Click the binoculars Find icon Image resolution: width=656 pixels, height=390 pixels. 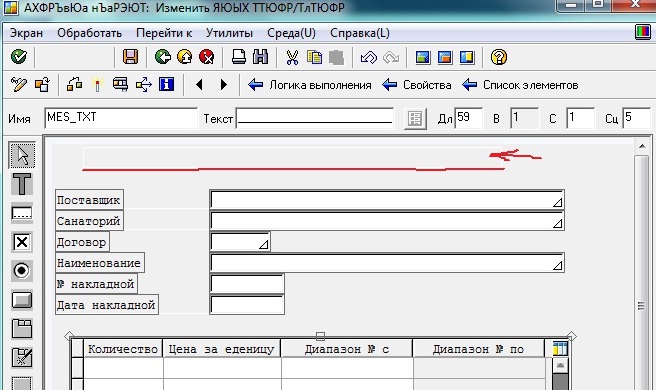[260, 56]
